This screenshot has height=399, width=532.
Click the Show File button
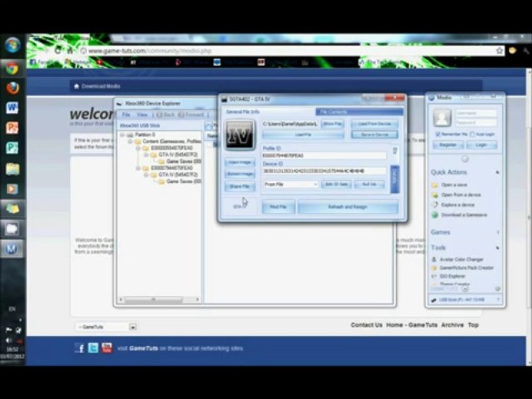[332, 124]
